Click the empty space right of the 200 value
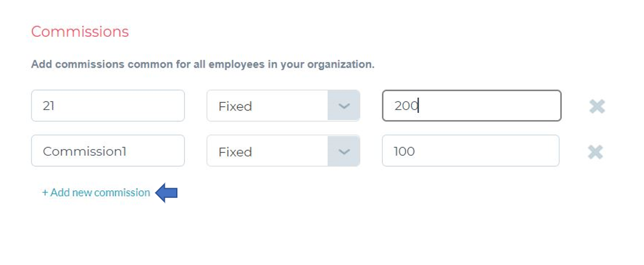Image resolution: width=644 pixels, height=265 pixels. click(489, 106)
